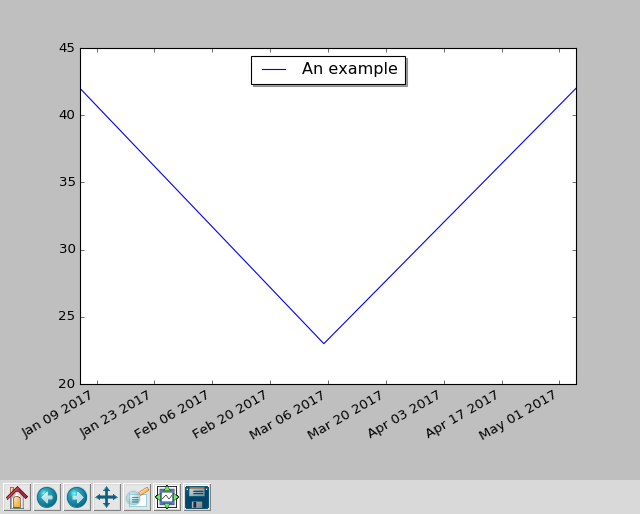
Task: Click the y-axis tick label 20
Action: click(67, 384)
